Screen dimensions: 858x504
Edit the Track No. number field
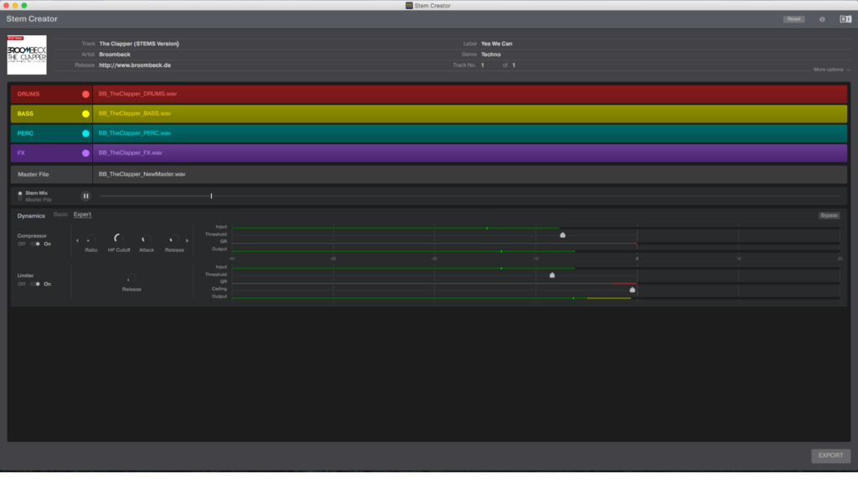click(x=483, y=65)
